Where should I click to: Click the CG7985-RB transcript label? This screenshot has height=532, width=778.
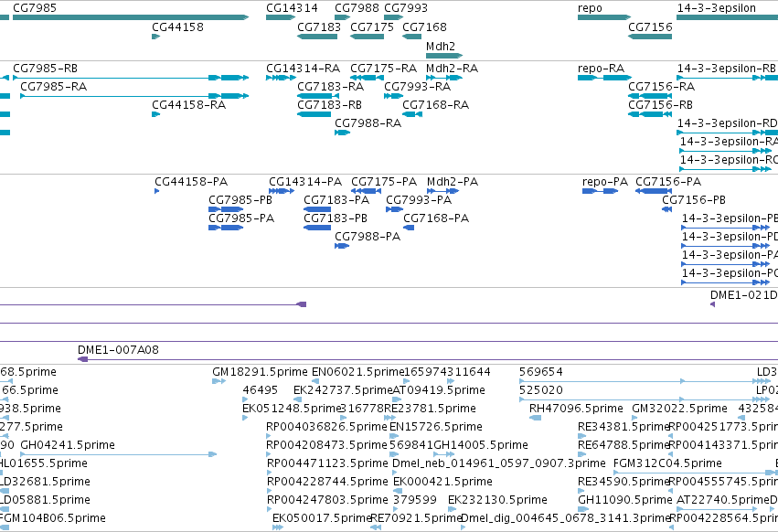pos(45,69)
